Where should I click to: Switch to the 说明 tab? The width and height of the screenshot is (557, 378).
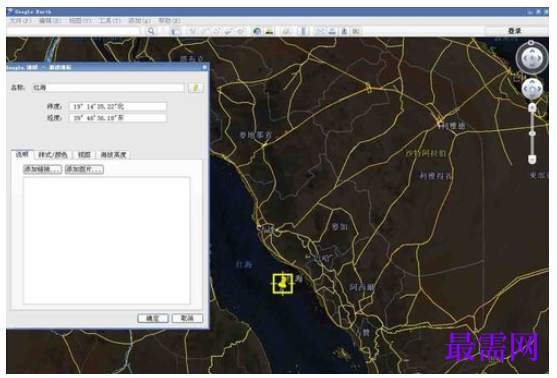(22, 154)
